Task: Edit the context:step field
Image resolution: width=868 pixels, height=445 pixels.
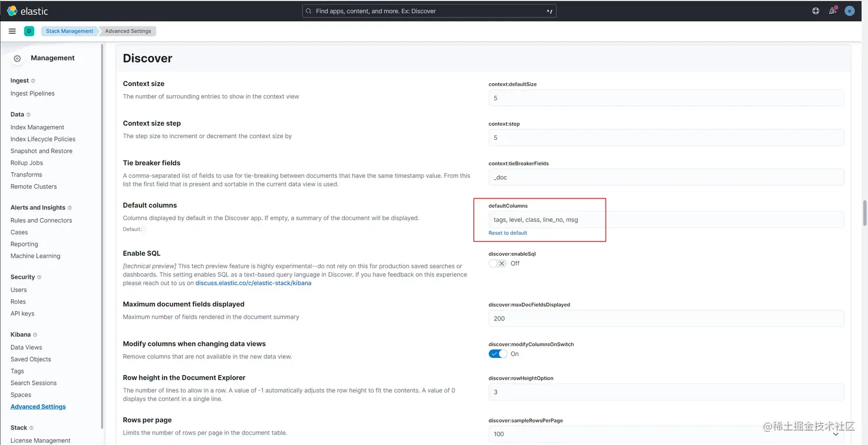Action: tap(666, 138)
